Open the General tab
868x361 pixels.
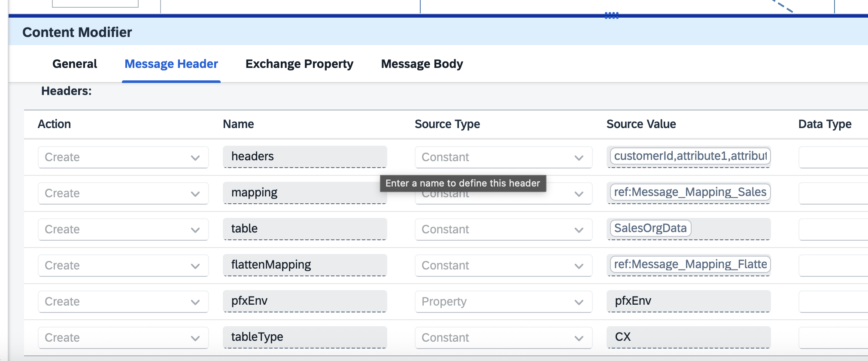[x=75, y=64]
